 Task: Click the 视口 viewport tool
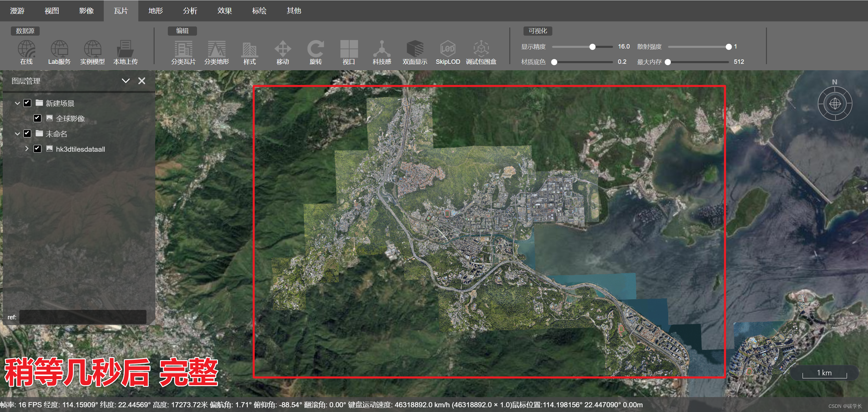click(349, 53)
